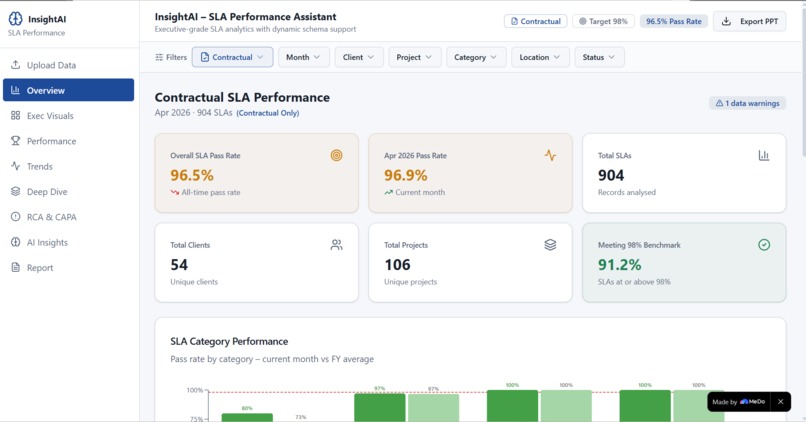Open the Report section
Viewport: 806px width, 422px height.
(68, 267)
